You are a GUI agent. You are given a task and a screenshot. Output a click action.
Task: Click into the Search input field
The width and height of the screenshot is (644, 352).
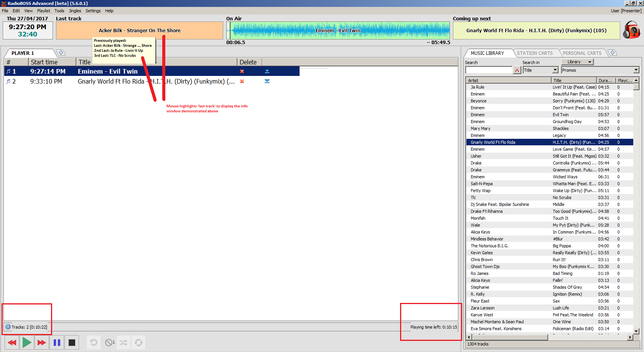point(489,70)
